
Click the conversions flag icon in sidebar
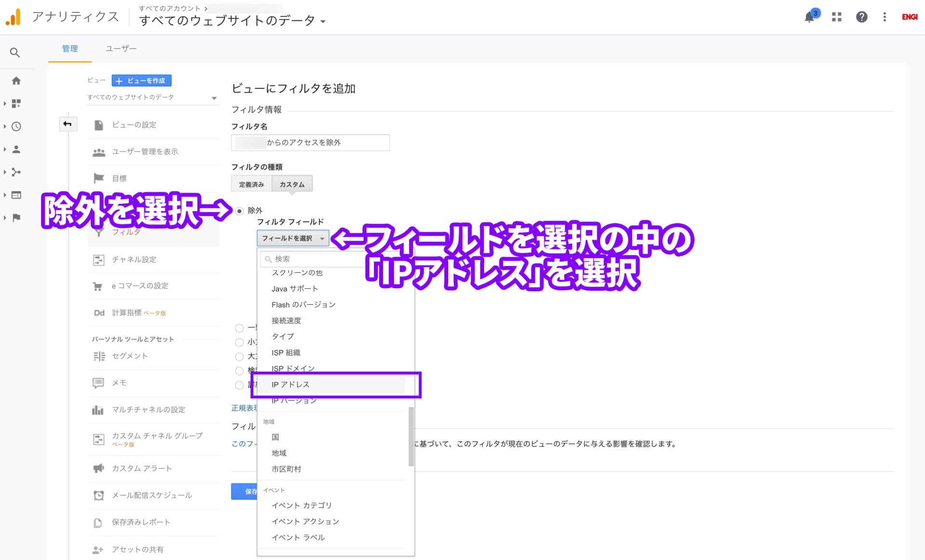(x=16, y=218)
